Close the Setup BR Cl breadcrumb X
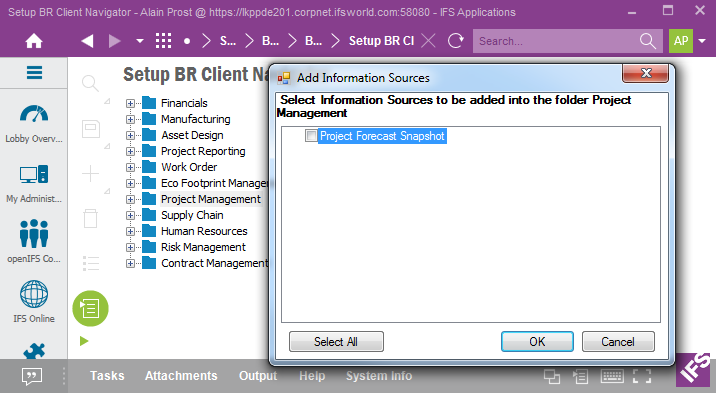The image size is (716, 393). (428, 41)
